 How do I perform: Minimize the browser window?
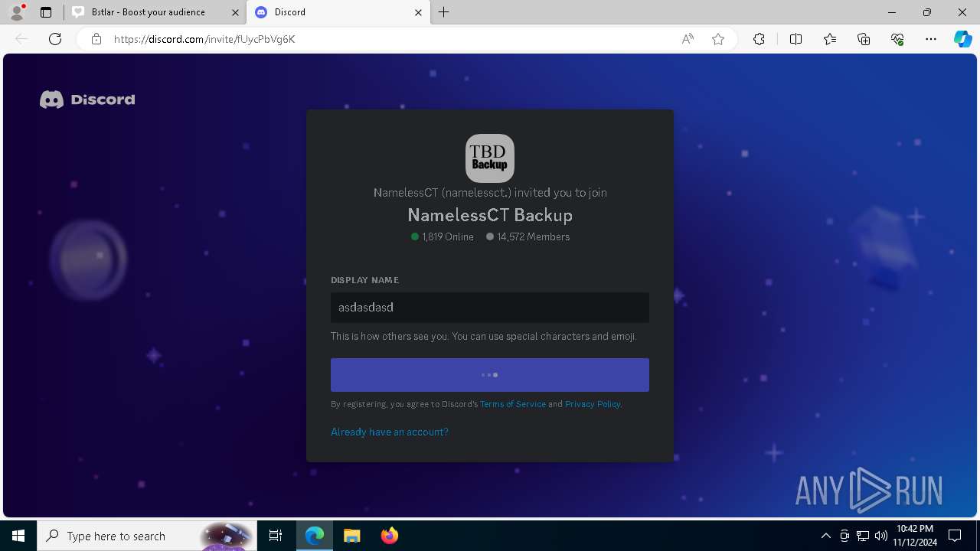(x=892, y=12)
